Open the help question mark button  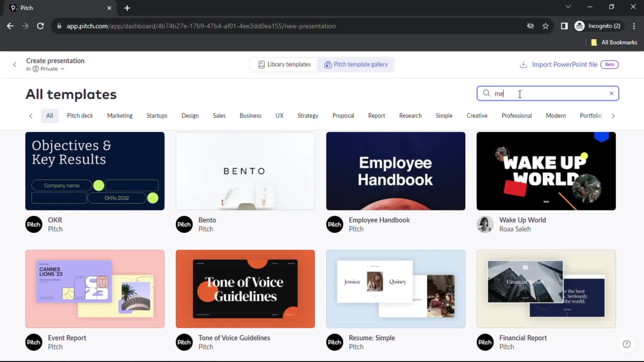[627, 344]
